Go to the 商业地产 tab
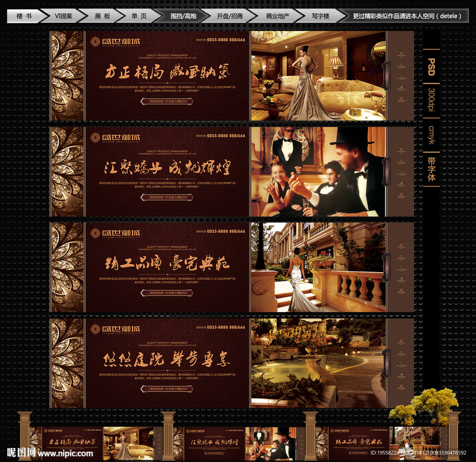Image resolution: width=476 pixels, height=462 pixels. pos(278,16)
